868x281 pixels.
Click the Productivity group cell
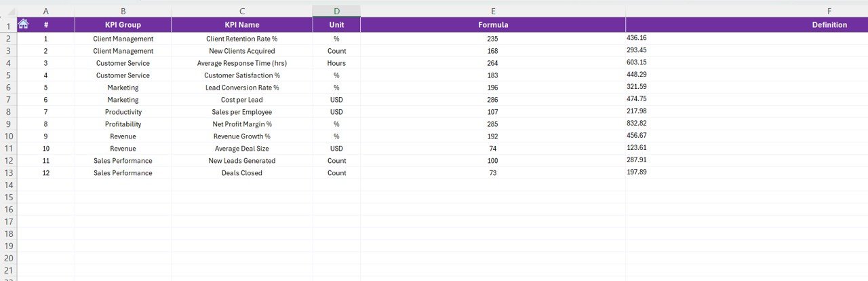coord(123,112)
